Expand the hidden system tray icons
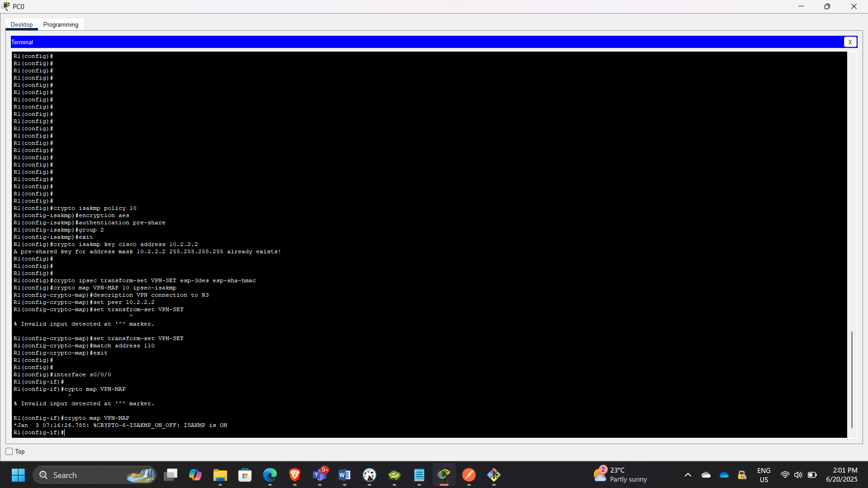Image resolution: width=868 pixels, height=488 pixels. tap(688, 475)
